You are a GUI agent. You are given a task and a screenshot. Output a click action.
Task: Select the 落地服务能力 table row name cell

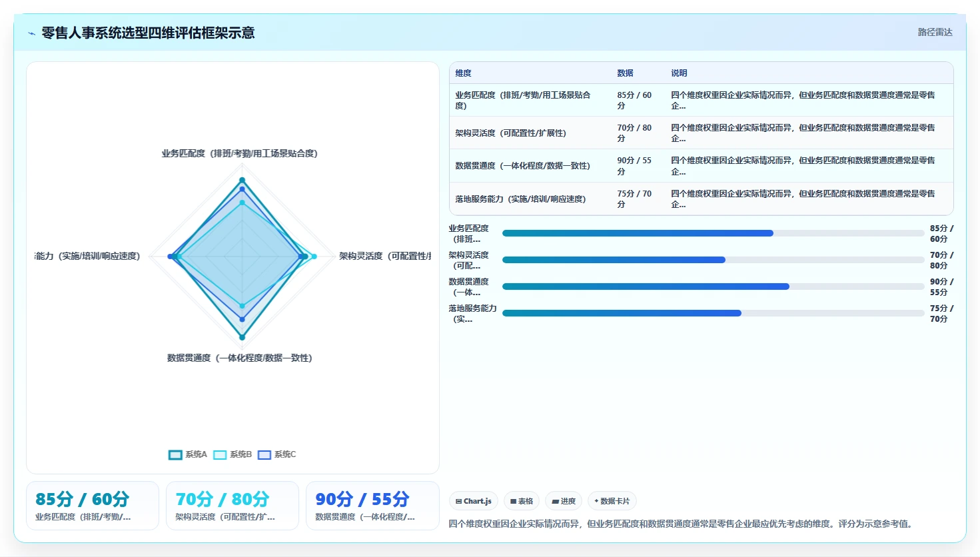click(530, 199)
